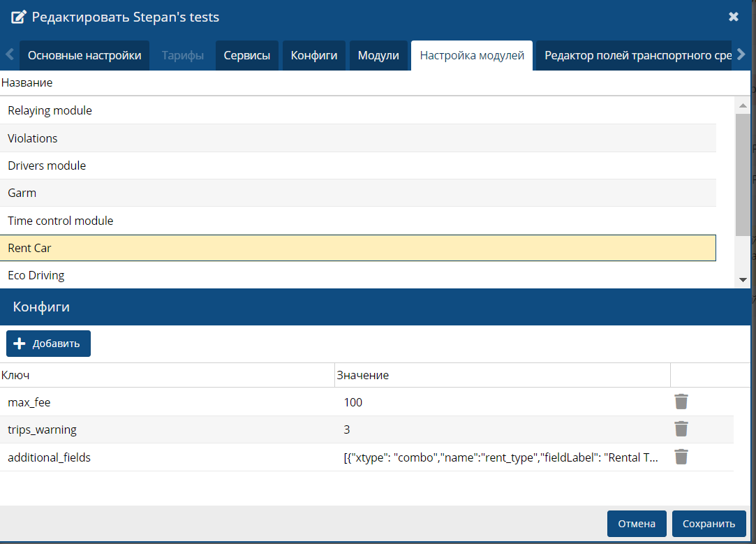Click the trips_warning value 3
Screen dimensions: 756x544
(503, 429)
